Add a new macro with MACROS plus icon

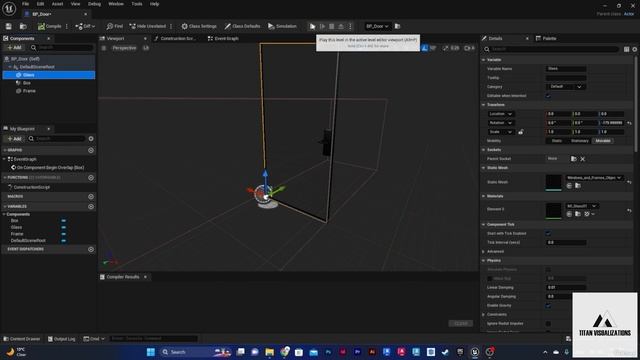tap(91, 196)
